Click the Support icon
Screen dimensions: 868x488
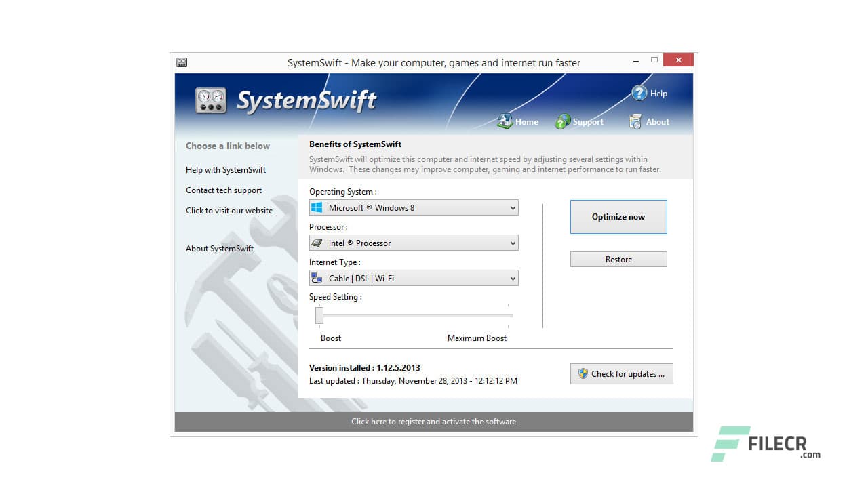(x=562, y=120)
